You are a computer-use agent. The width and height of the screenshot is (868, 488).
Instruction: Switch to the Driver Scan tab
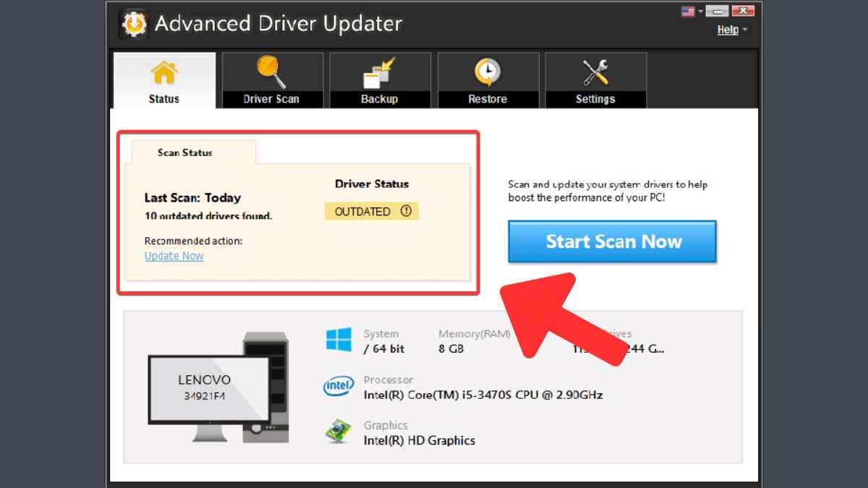(x=271, y=80)
